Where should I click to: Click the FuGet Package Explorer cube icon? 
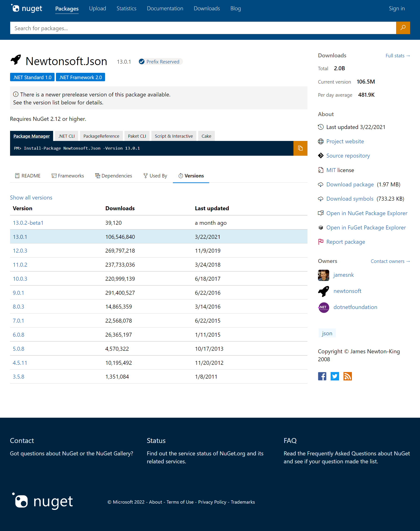click(x=321, y=227)
